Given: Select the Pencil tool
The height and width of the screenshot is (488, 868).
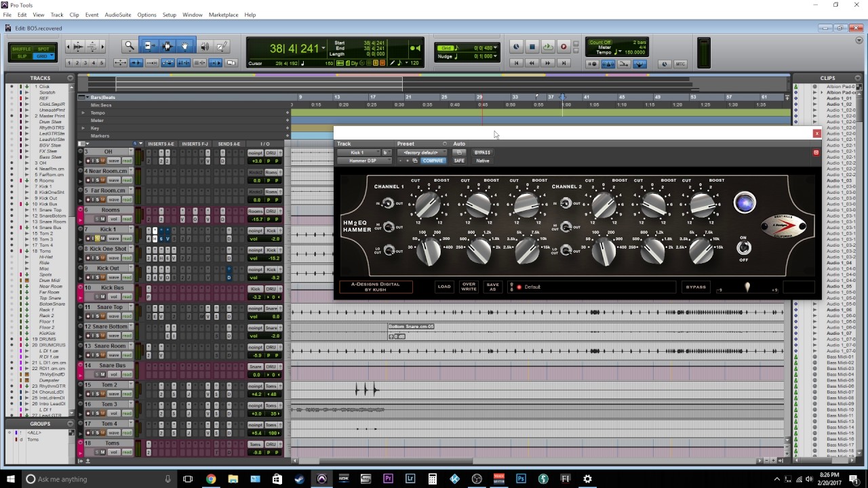Looking at the screenshot, I should point(222,46).
